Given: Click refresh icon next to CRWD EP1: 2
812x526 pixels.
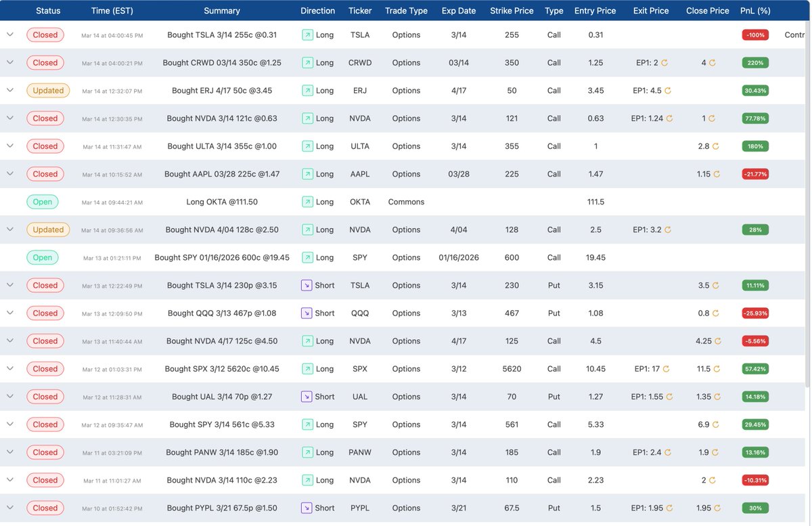Looking at the screenshot, I should pos(664,63).
